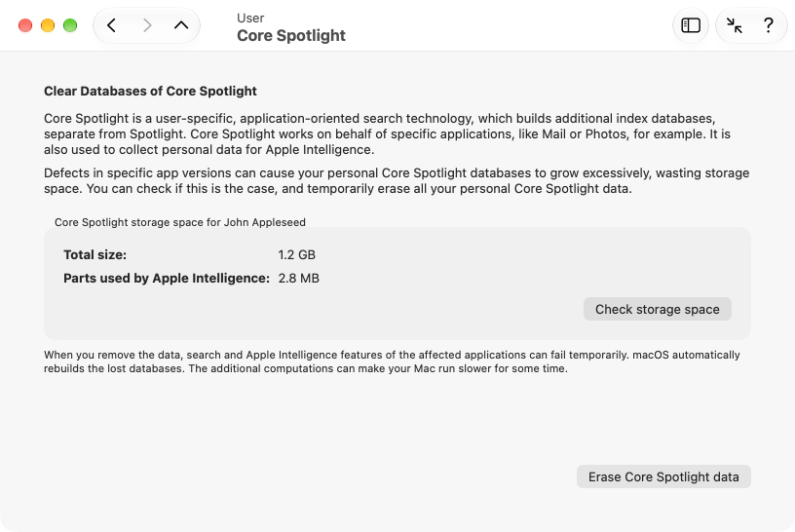
Task: Zoom window with the green button
Action: tap(70, 25)
